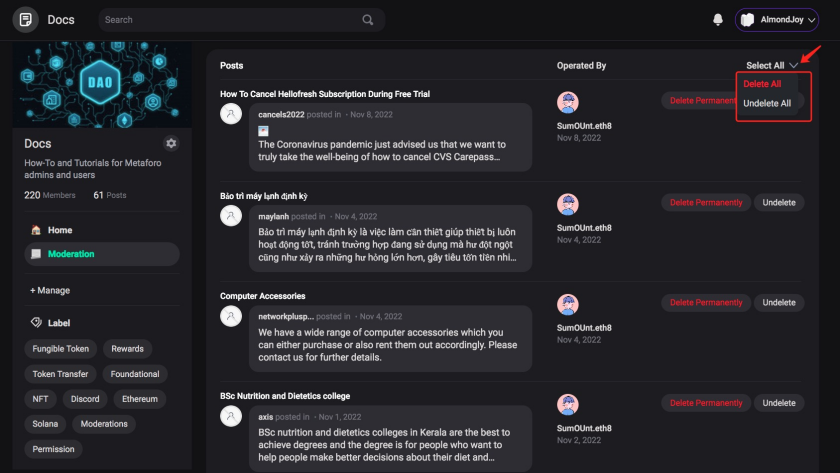Select the Solana label chip

click(46, 424)
